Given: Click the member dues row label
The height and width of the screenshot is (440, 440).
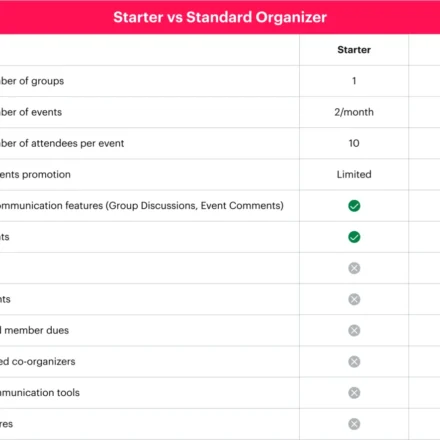Looking at the screenshot, I should (x=34, y=330).
